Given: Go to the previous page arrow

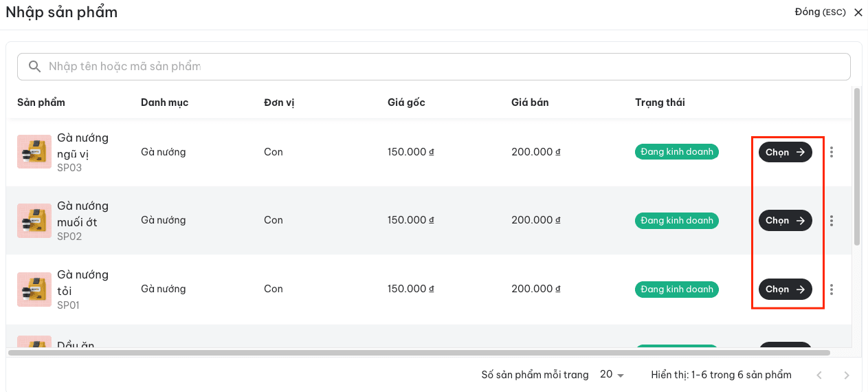Looking at the screenshot, I should [819, 375].
